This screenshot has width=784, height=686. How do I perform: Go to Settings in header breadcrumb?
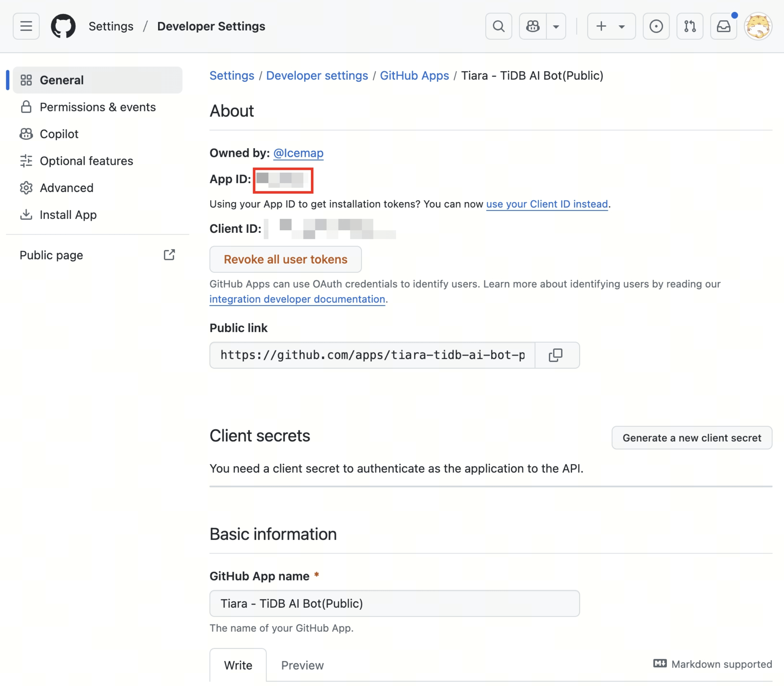click(x=111, y=26)
